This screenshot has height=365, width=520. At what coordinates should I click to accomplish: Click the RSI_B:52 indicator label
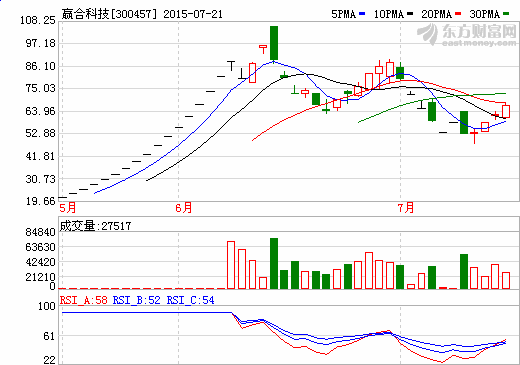click(x=137, y=300)
